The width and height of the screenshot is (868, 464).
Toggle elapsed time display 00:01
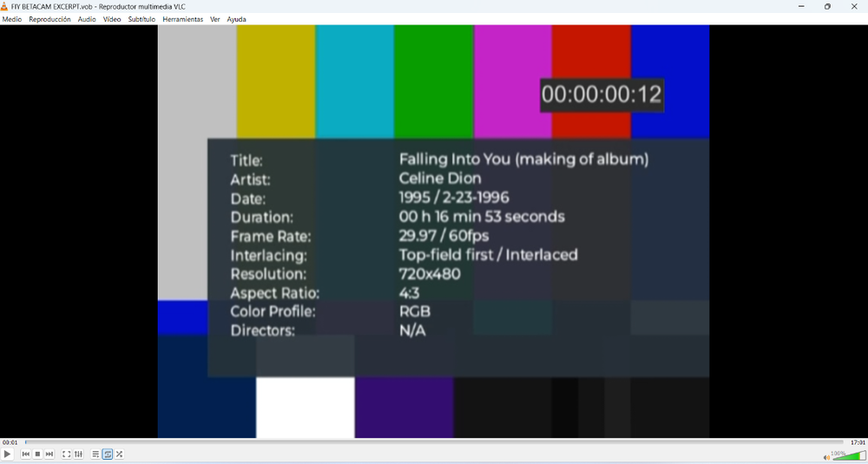(10, 442)
